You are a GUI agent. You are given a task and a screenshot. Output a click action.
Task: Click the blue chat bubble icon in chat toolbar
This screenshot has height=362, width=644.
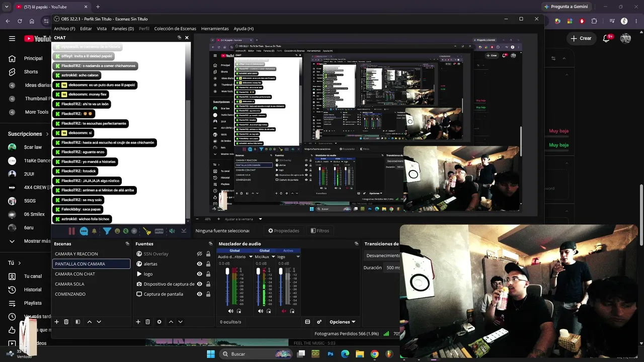84,231
